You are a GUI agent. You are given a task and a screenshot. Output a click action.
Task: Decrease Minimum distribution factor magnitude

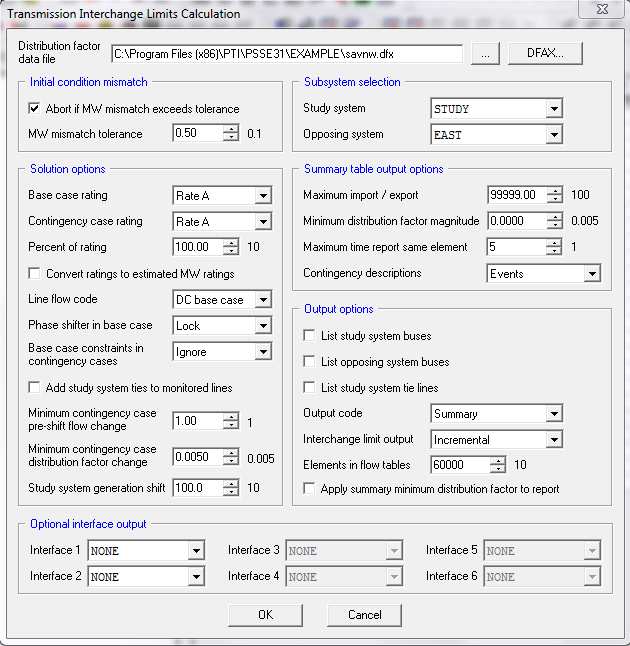(555, 225)
